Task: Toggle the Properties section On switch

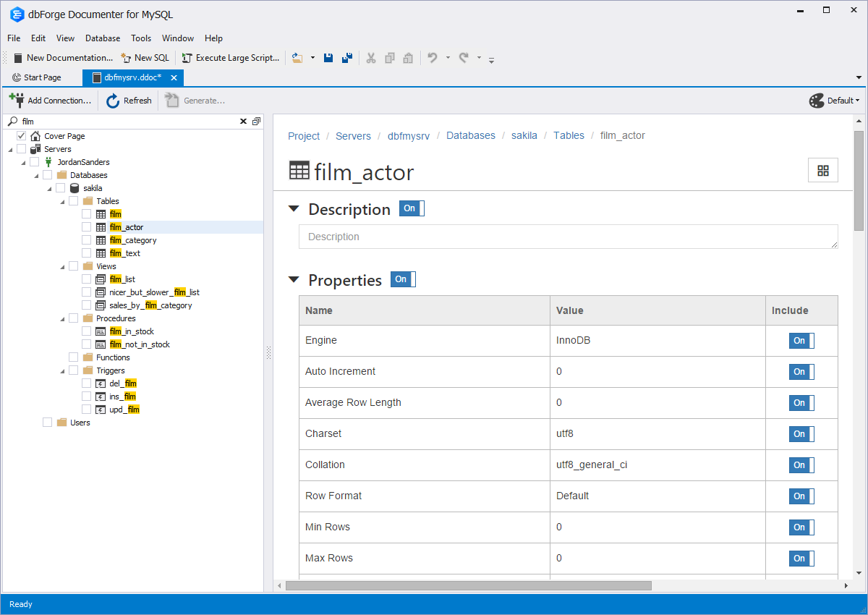Action: [403, 279]
